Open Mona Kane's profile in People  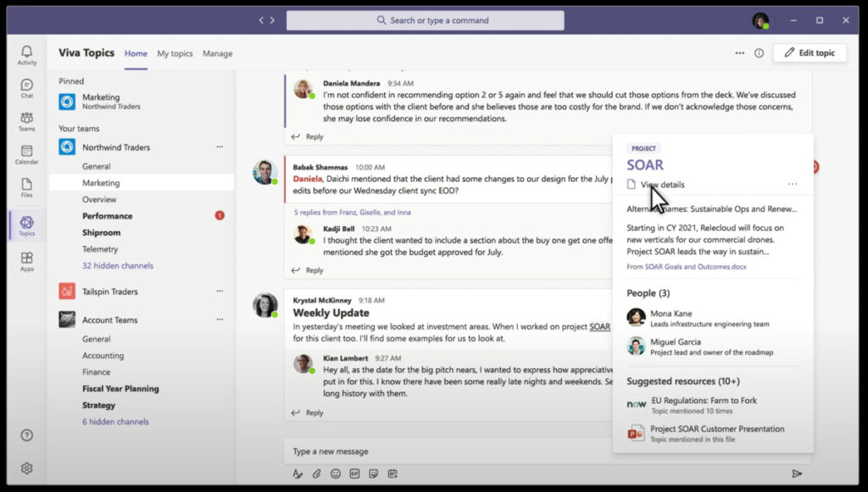[698, 318]
